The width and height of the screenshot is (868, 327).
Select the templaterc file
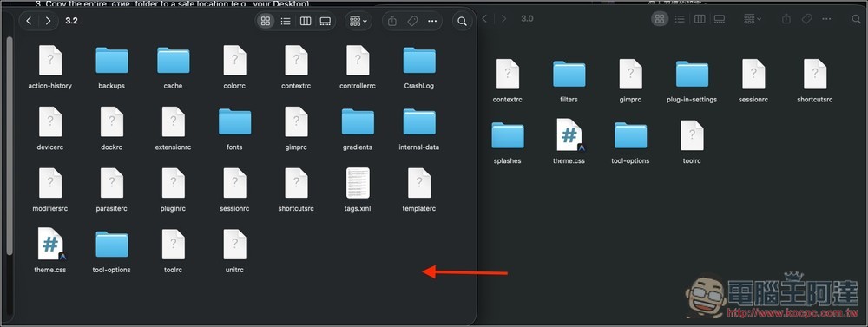(x=419, y=189)
